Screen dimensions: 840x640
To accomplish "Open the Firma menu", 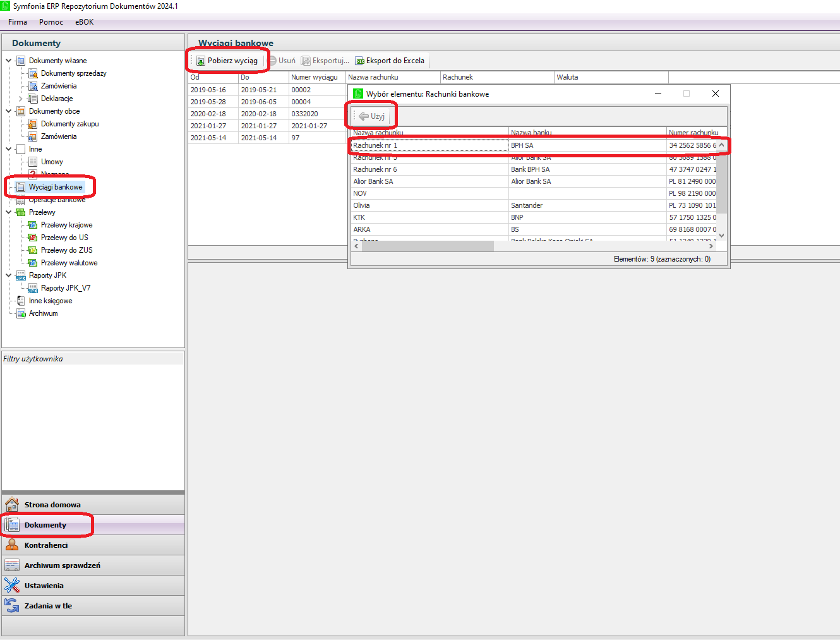I will pos(18,22).
